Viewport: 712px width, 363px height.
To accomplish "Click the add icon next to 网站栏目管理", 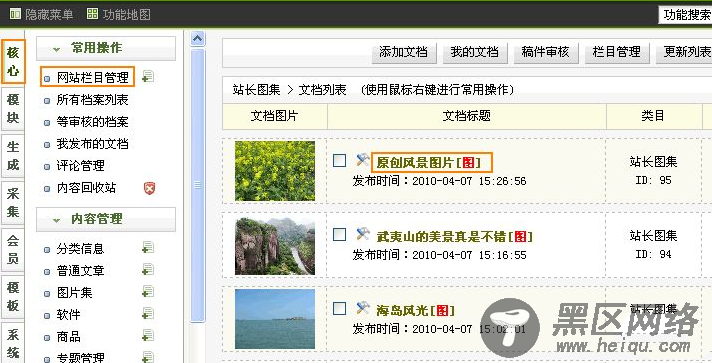I will (x=148, y=76).
